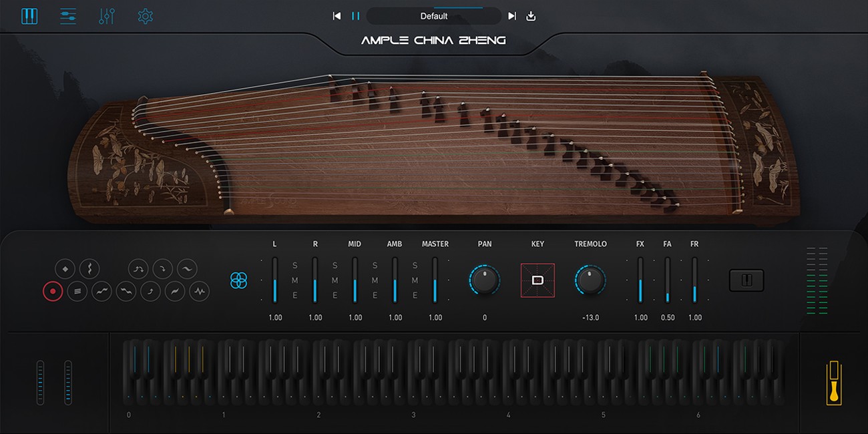Adjust the FA fader
Image resolution: width=868 pixels, height=434 pixels.
point(668,280)
